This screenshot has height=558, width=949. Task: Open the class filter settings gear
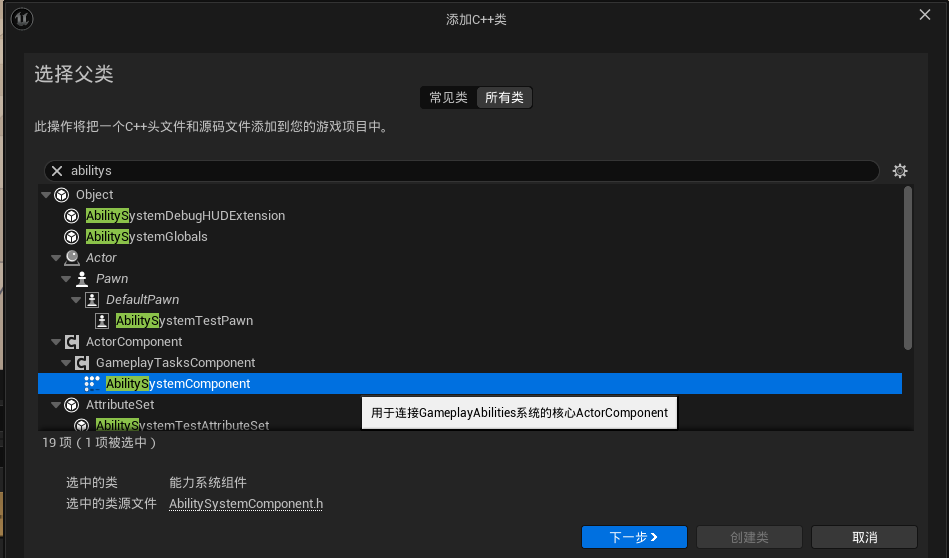click(x=900, y=171)
